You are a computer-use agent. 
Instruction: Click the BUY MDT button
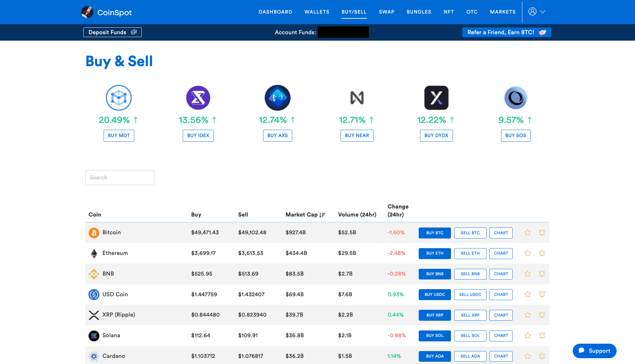pos(119,136)
